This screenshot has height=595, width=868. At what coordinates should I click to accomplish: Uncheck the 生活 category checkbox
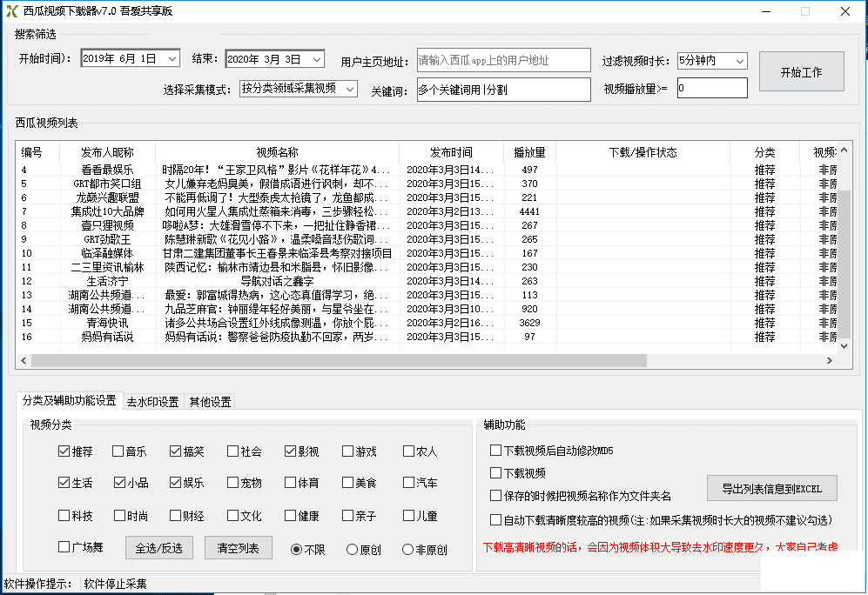click(x=64, y=483)
